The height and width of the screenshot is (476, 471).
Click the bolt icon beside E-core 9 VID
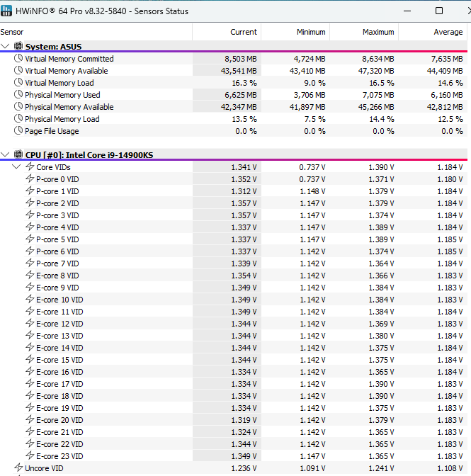coord(30,287)
